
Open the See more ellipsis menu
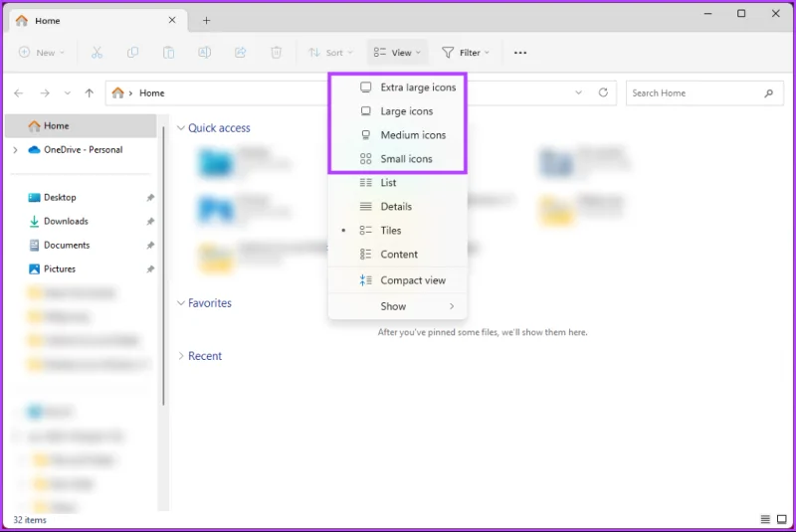(520, 53)
